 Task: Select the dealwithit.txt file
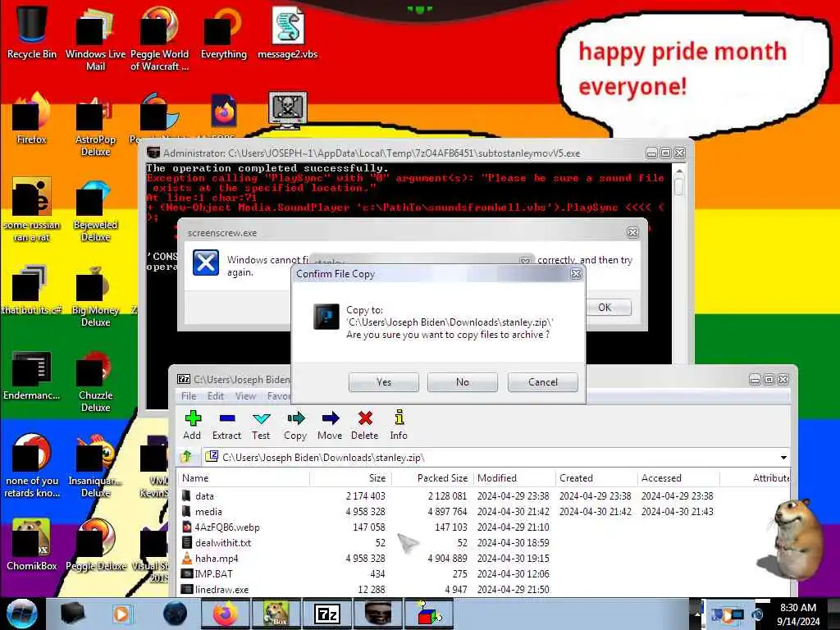[x=484, y=543]
